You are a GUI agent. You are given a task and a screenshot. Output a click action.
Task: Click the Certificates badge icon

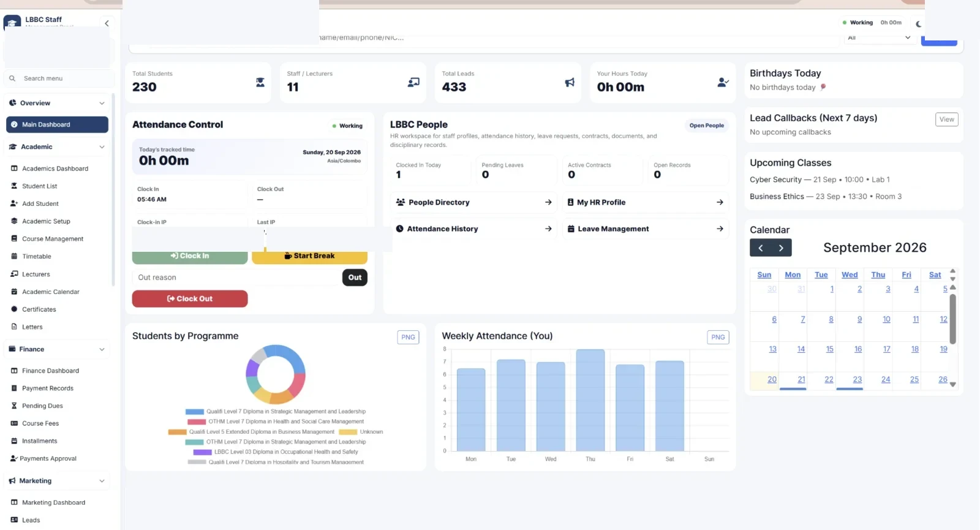pos(14,309)
